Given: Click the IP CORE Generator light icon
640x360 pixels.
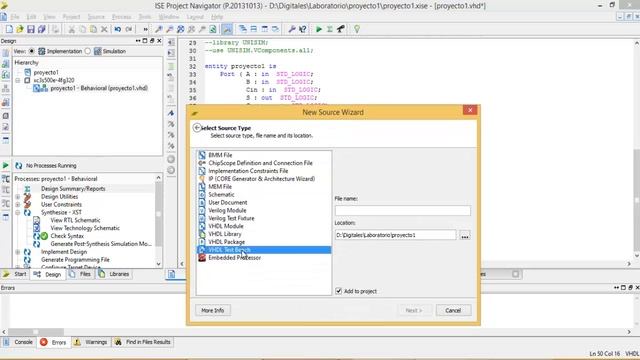Looking at the screenshot, I should tap(202, 179).
